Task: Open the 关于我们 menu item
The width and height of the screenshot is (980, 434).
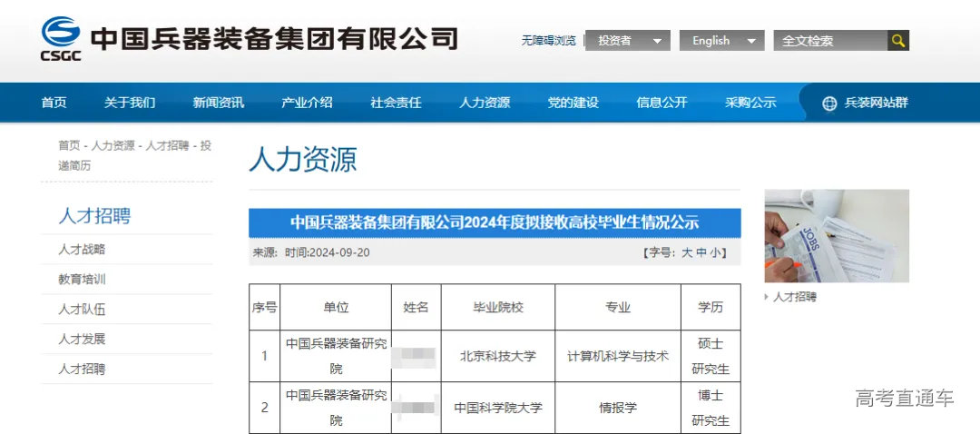Action: coord(130,103)
